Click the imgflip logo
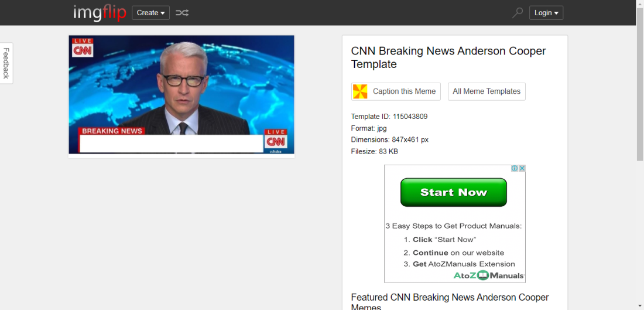Image resolution: width=644 pixels, height=310 pixels. coord(100,13)
